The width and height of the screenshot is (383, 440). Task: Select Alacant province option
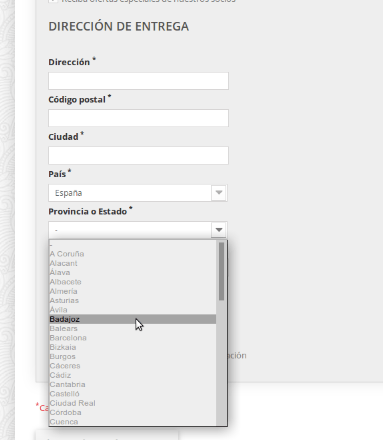tap(133, 263)
